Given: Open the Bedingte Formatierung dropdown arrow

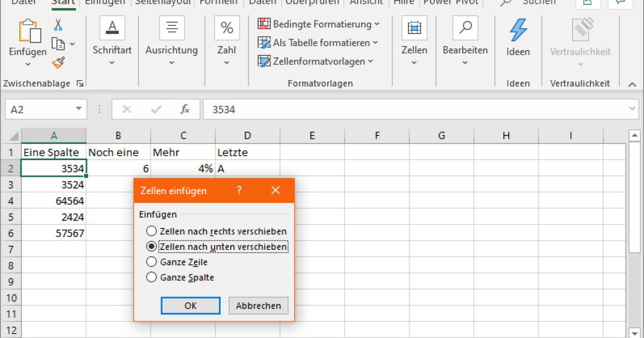Looking at the screenshot, I should click(377, 24).
